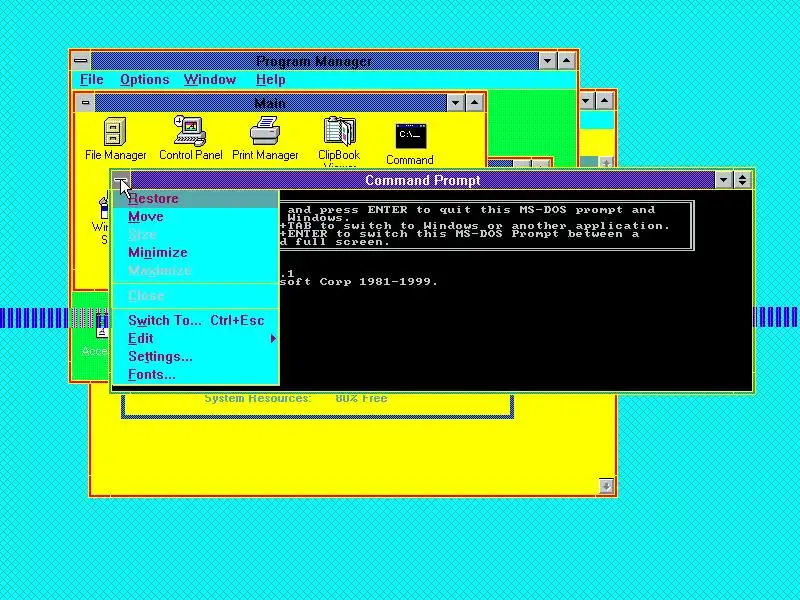Choose Restore from the control menu

coord(195,198)
